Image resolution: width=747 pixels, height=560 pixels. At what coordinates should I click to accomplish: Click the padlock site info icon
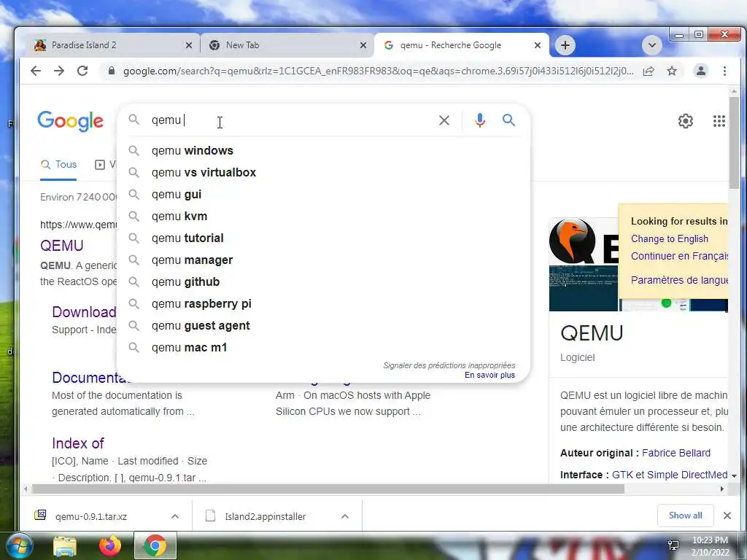tap(112, 71)
